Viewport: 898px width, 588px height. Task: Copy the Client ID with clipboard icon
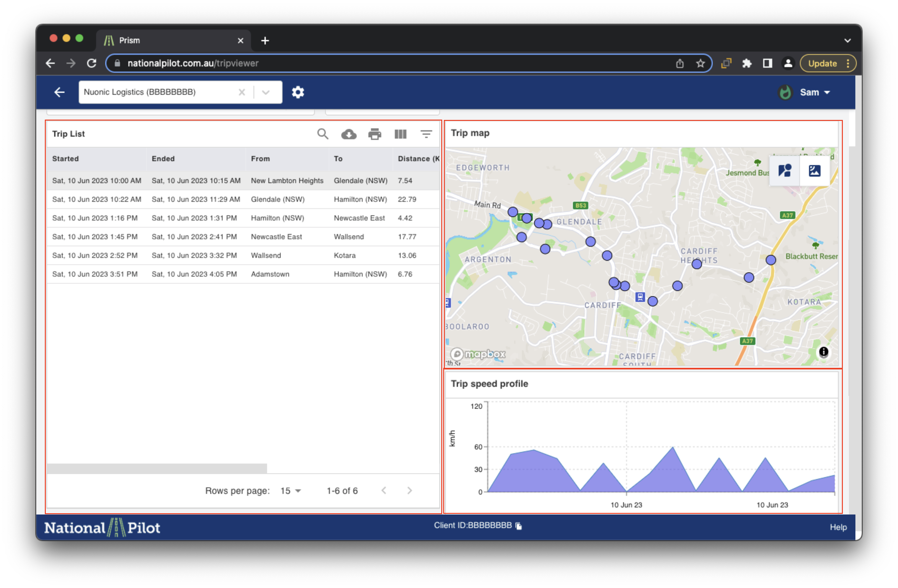519,526
